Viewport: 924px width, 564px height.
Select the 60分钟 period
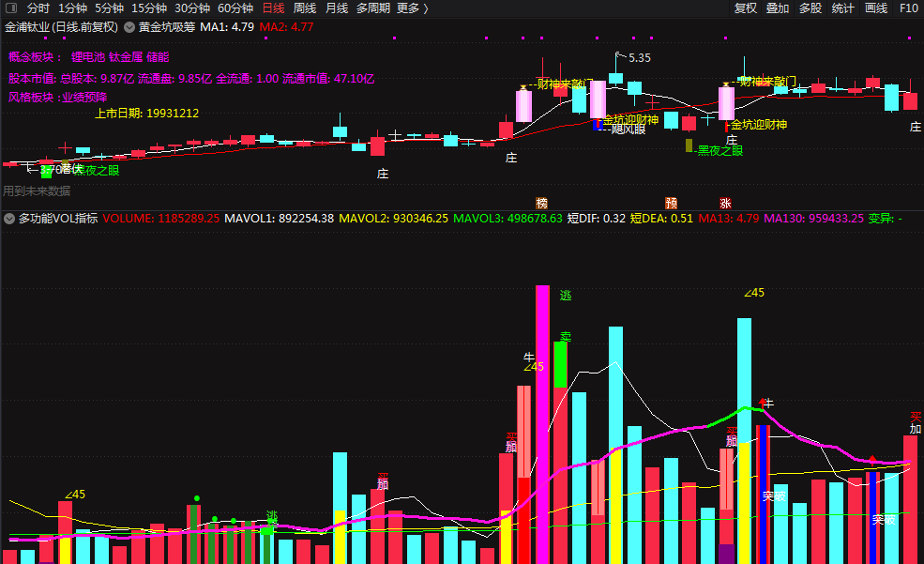click(235, 8)
